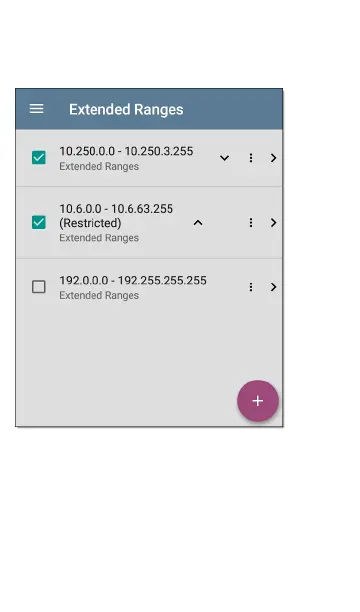Uncheck the 10.250.0.0 - 10.250.3.255 checkbox
The image size is (360, 612).
(x=39, y=158)
